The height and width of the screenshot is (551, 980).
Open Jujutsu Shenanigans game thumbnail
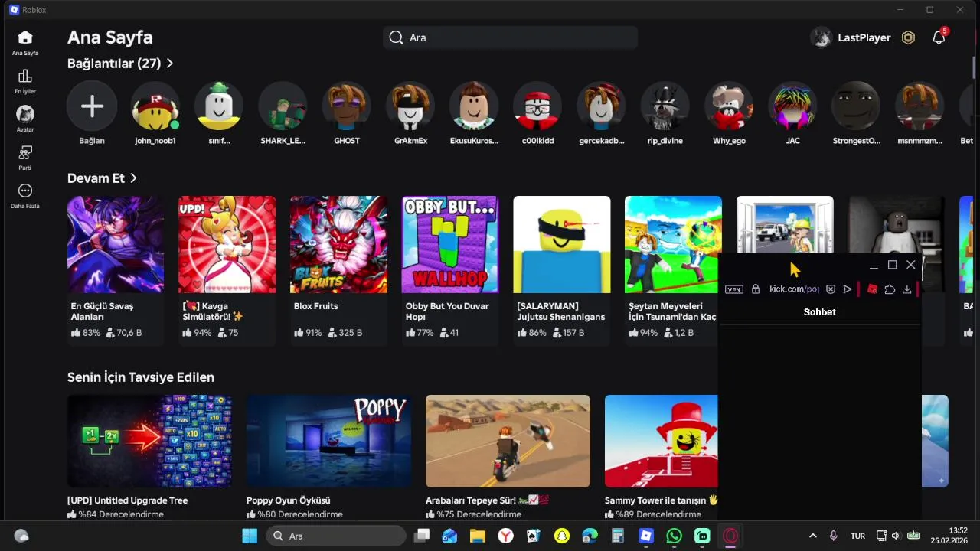tap(562, 245)
